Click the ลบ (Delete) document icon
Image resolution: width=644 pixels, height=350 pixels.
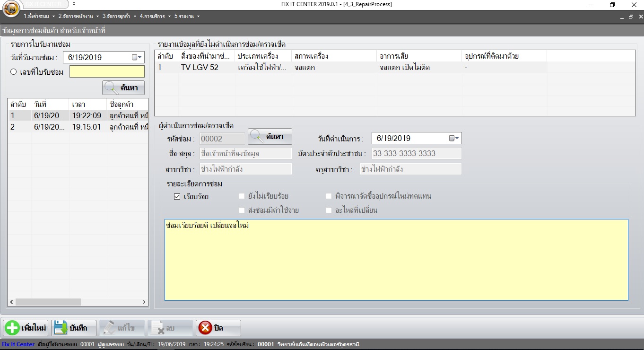158,327
